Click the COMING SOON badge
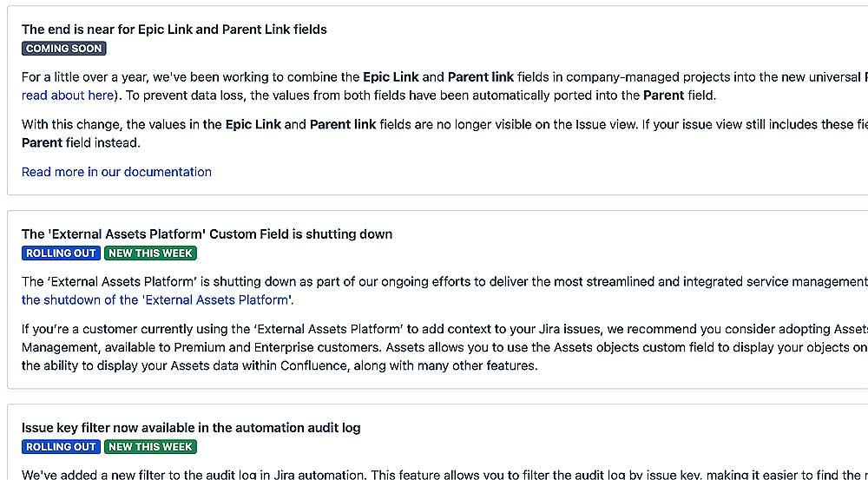The height and width of the screenshot is (480, 868). [x=63, y=48]
